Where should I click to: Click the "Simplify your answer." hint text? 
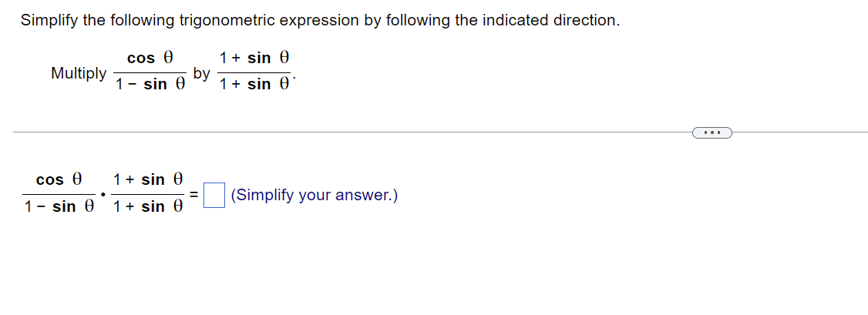[x=314, y=196]
